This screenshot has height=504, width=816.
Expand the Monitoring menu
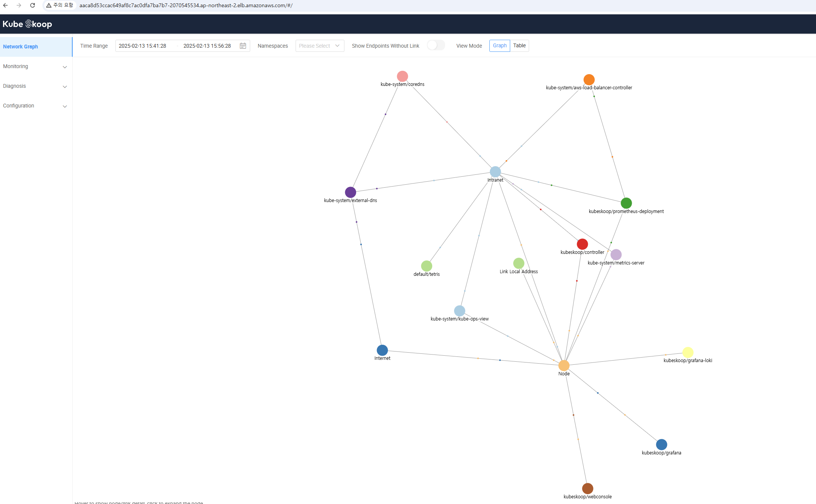pos(35,67)
